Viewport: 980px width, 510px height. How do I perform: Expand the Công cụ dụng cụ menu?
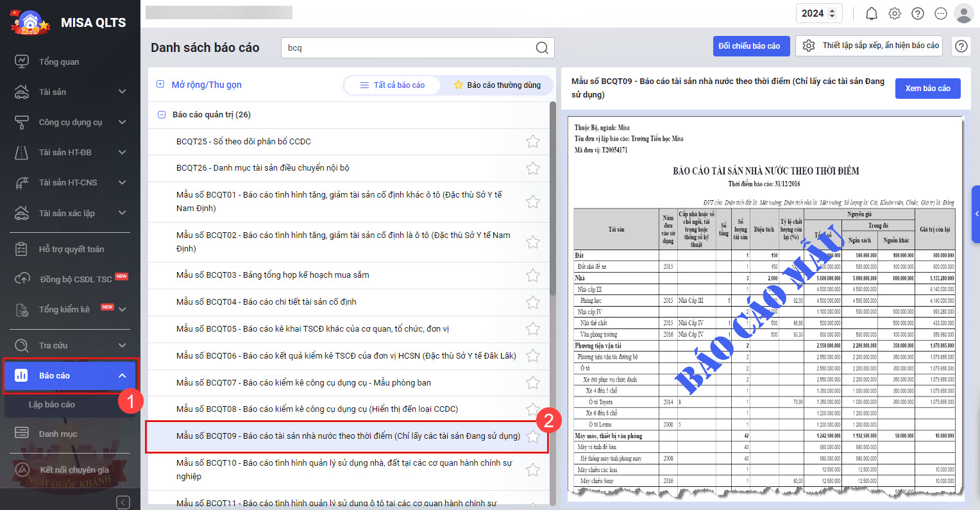(122, 123)
